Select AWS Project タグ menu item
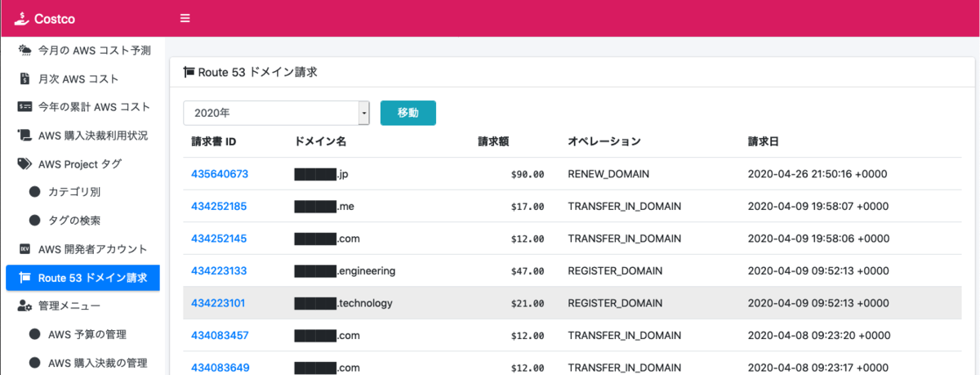This screenshot has width=980, height=375. point(80,164)
